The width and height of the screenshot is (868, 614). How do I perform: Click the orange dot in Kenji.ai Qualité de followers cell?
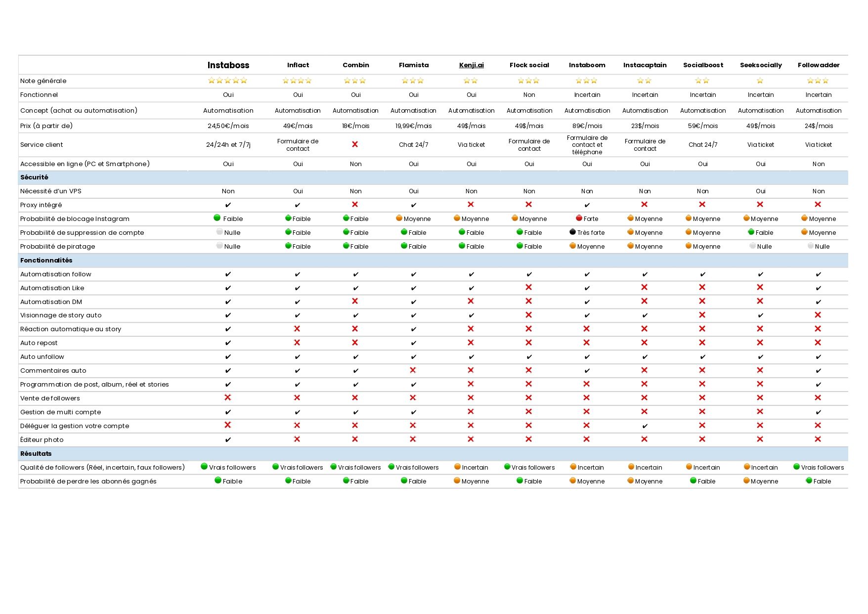tap(457, 467)
